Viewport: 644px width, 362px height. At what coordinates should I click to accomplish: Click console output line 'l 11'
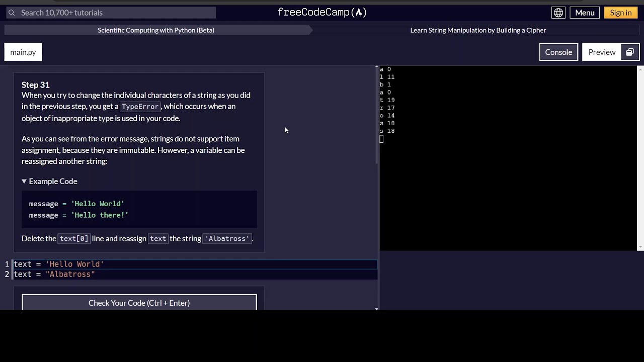click(x=387, y=77)
